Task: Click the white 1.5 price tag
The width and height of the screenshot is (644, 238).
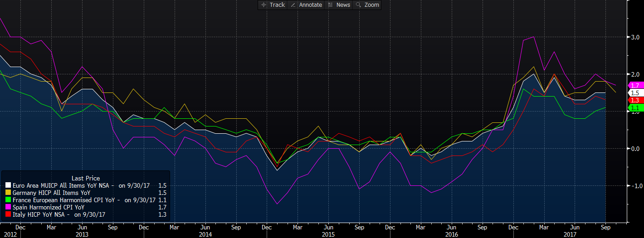Action: [635, 93]
